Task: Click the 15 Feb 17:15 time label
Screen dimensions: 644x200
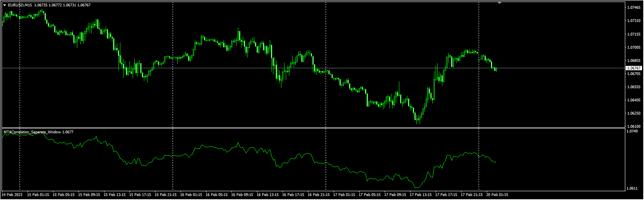Action: click(140, 195)
